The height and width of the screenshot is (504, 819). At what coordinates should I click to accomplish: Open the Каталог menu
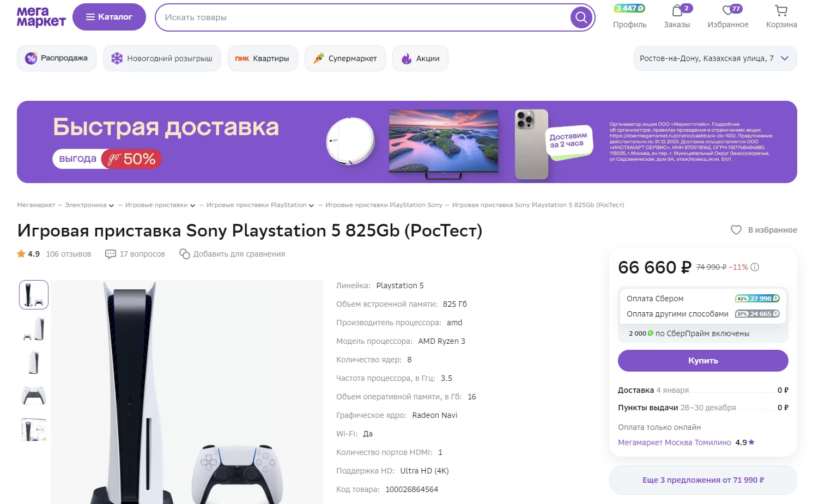(109, 17)
